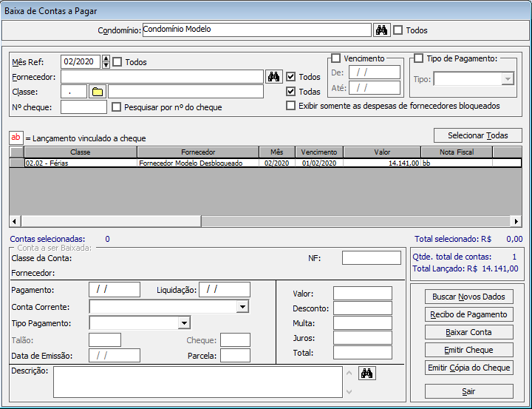Enable the Todos checkbox beside Condomínio
Screen dimensions: 532x409
pos(398,30)
